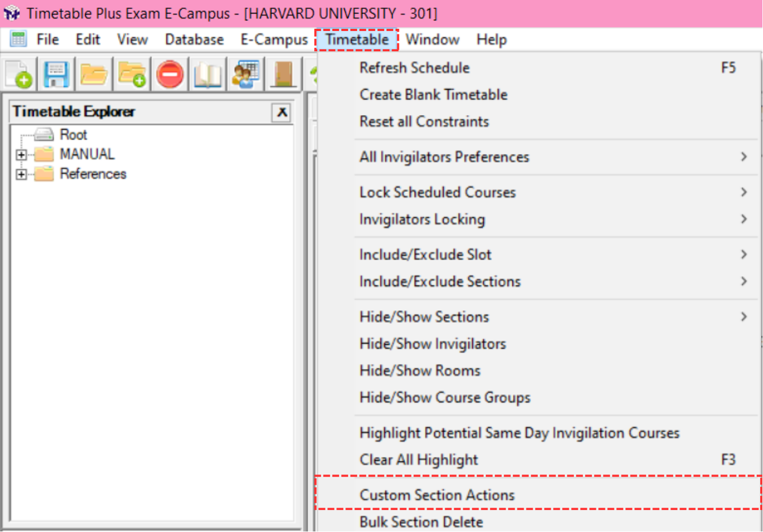763x532 pixels.
Task: Click the F3 shortcut label
Action: point(729,460)
